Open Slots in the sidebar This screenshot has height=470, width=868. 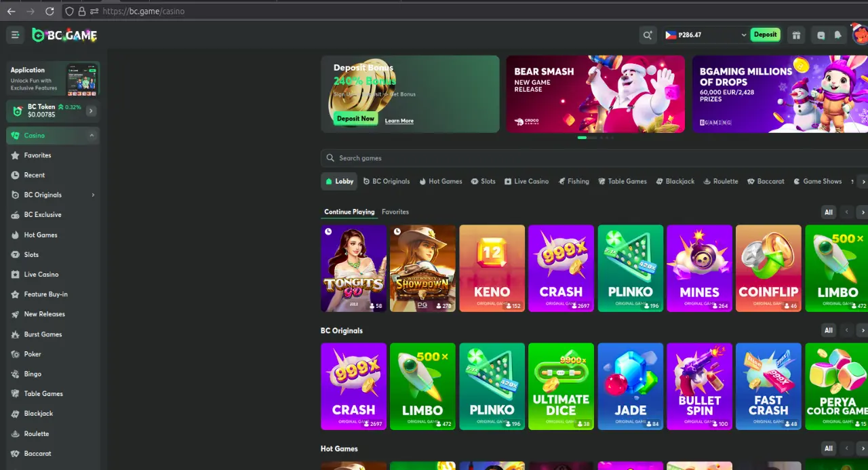[53, 254]
